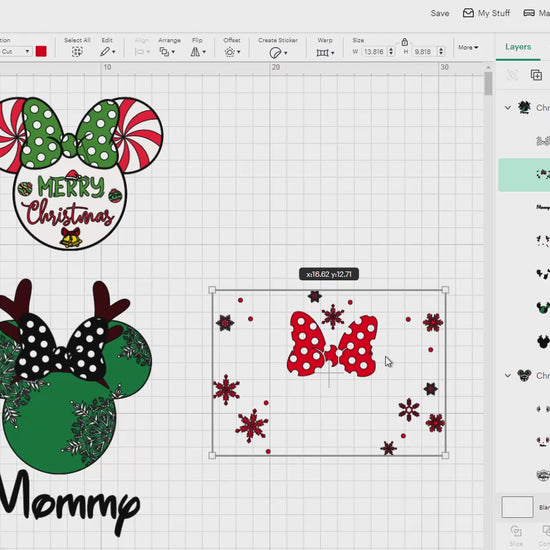
Task: Expand the Arrange dropdown arrow
Action: [x=173, y=52]
